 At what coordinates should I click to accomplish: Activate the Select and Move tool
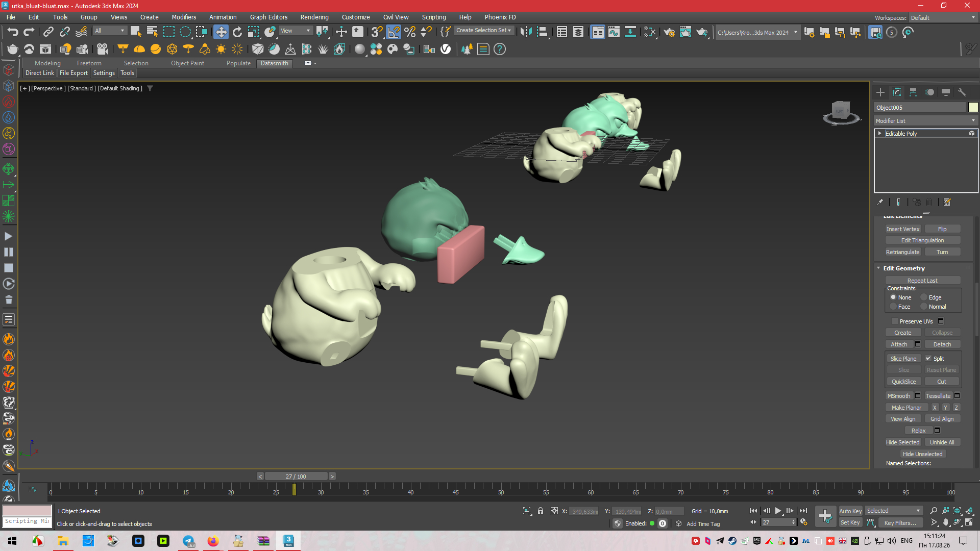[x=221, y=32]
